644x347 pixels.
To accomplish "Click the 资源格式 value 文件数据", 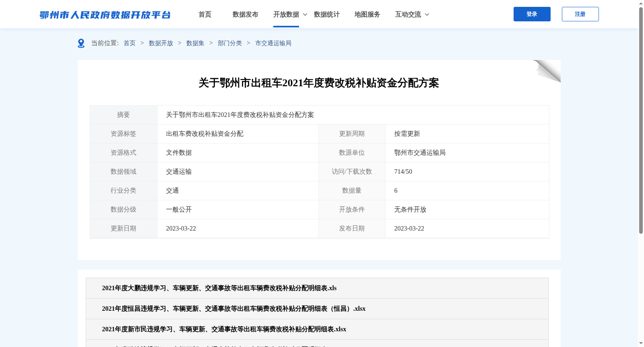I will 179,153.
